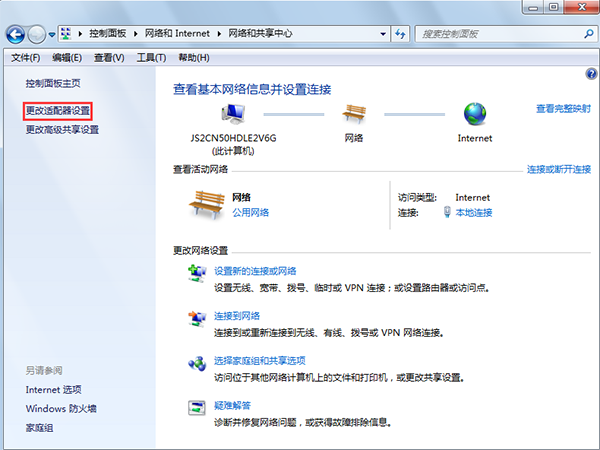This screenshot has height=450, width=600.
Task: Open the 工具(T) menu
Action: [152, 58]
